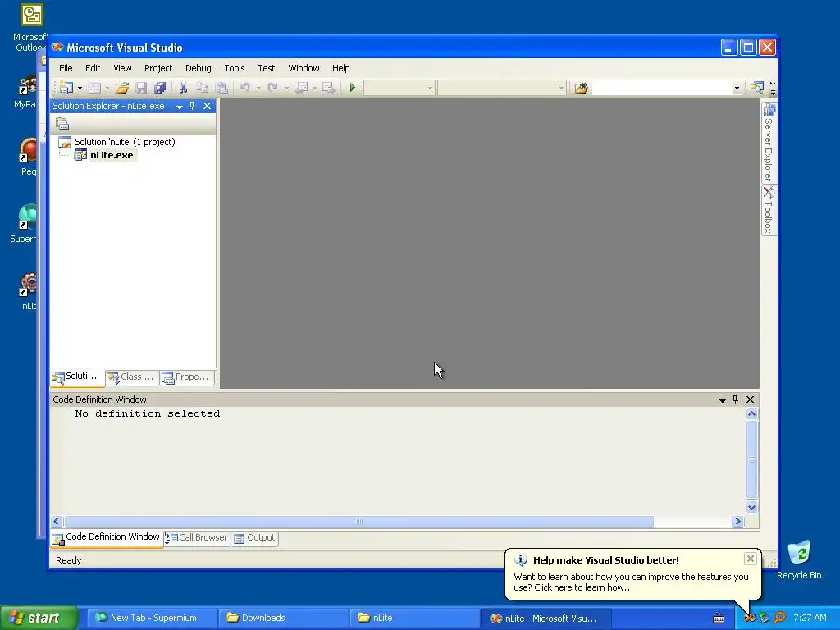This screenshot has height=630, width=840.
Task: Click the horizontal scrollbar thumb
Action: coord(359,521)
